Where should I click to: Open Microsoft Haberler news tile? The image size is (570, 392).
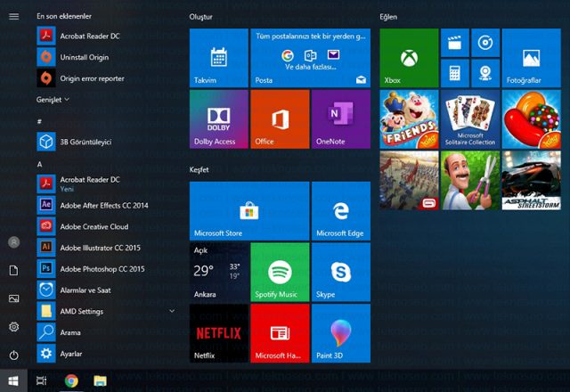pos(280,333)
